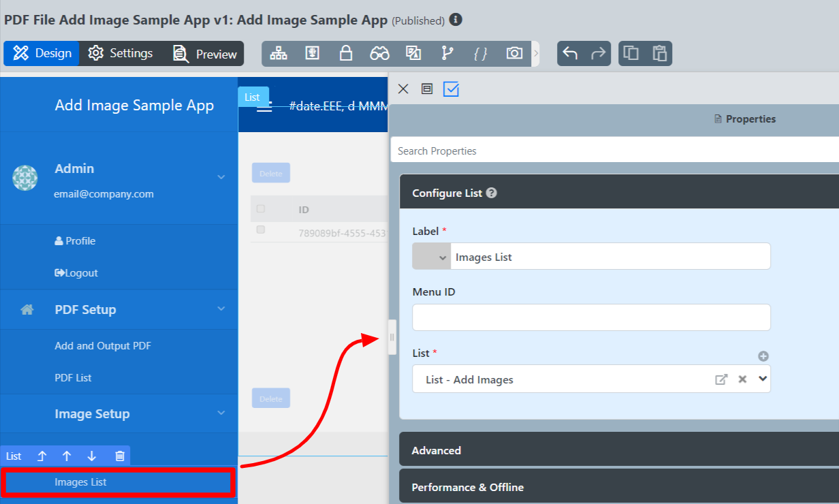Open the camera screenshot tool in toolbar
839x504 pixels.
514,54
